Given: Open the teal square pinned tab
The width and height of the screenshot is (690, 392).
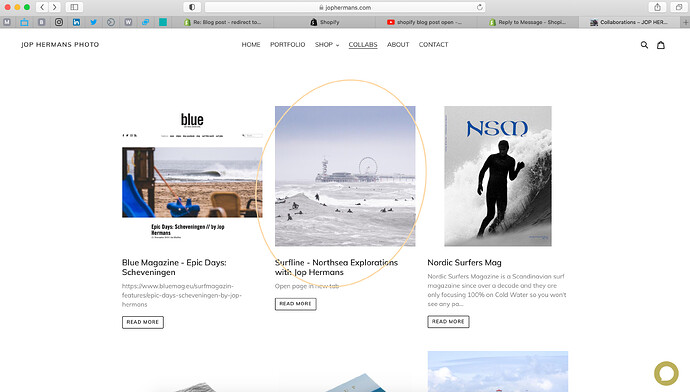Looking at the screenshot, I should (163, 22).
